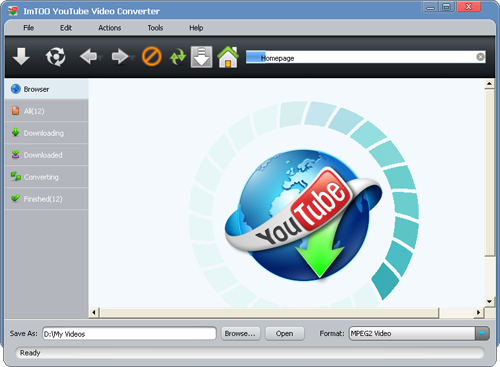The height and width of the screenshot is (367, 500).
Task: Open the Help menu
Action: tap(196, 28)
